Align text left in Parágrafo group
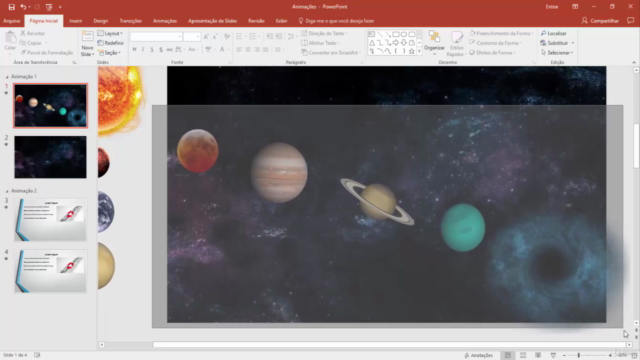The width and height of the screenshot is (640, 360). tap(239, 49)
